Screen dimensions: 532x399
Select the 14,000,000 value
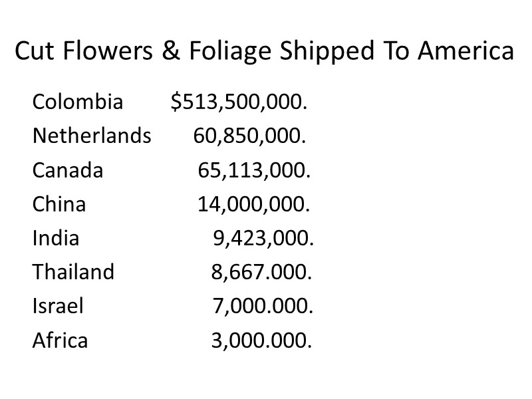254,204
